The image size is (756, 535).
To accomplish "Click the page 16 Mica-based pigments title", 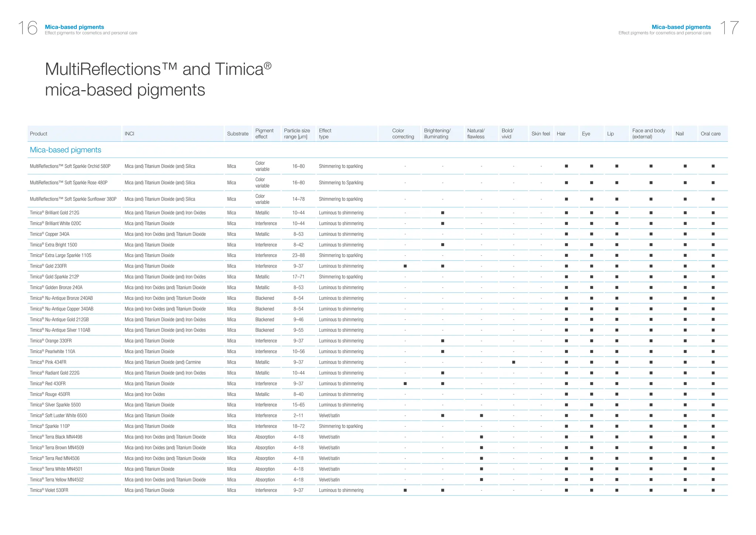I will pos(74,27).
